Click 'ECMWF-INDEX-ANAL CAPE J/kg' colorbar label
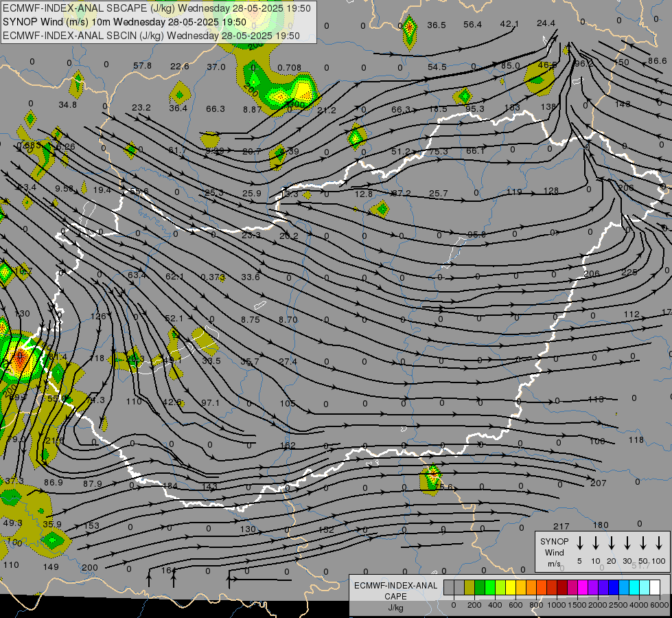Screen dimensions: 672x618 395,596
